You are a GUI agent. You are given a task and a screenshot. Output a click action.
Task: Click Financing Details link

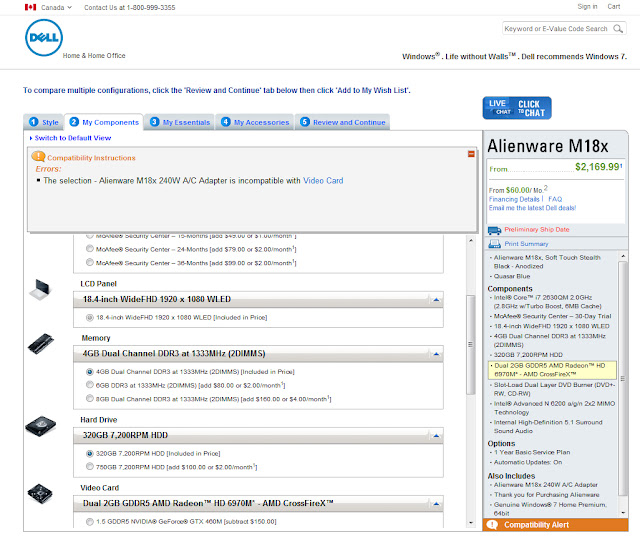514,199
